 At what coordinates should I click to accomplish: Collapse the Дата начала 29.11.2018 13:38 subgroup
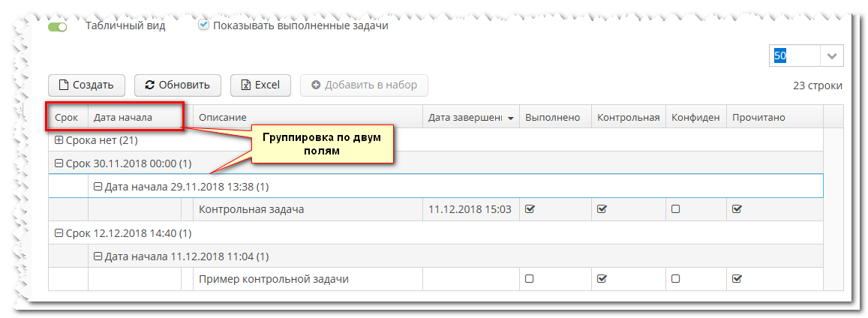click(x=98, y=187)
